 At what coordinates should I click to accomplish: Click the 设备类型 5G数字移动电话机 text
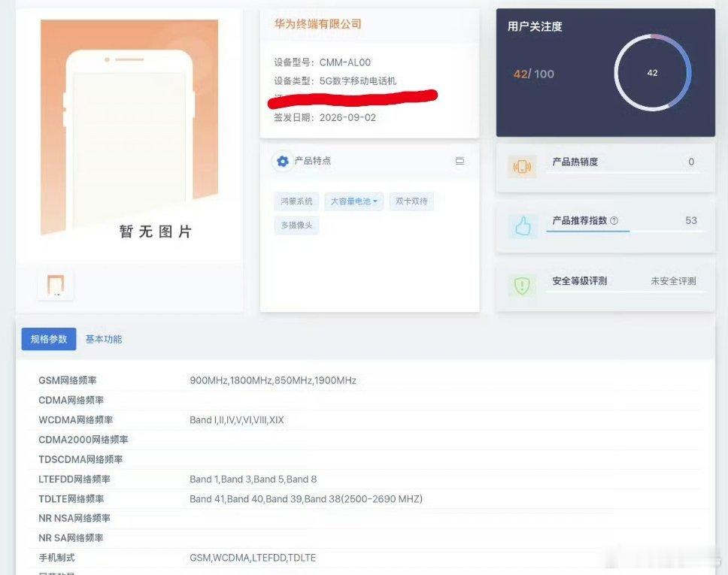(335, 80)
